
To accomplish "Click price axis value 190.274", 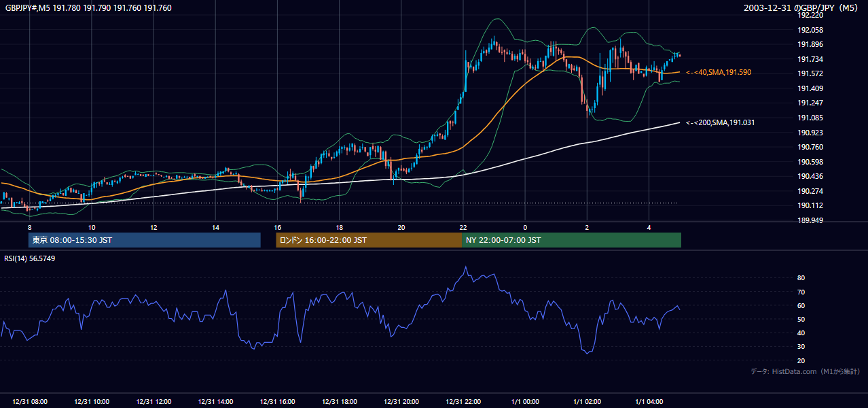I will tap(810, 191).
